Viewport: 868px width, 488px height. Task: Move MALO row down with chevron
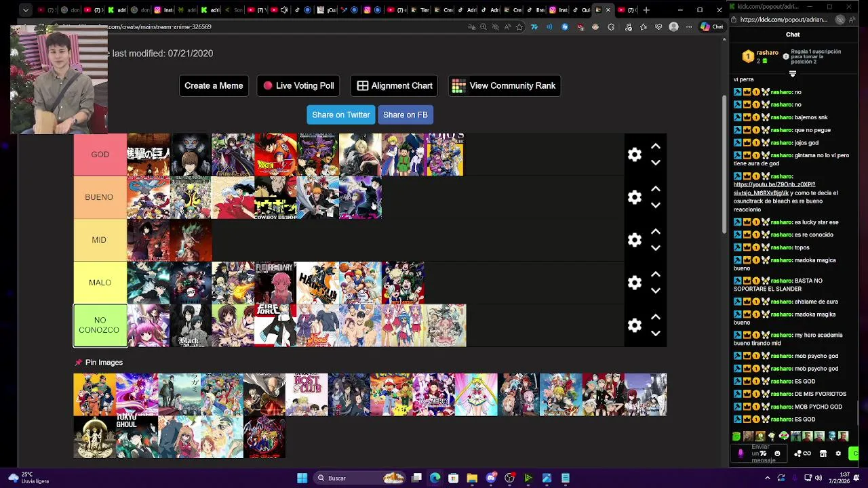656,291
